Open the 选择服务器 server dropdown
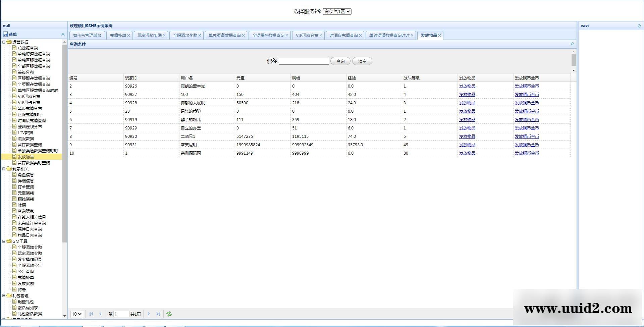The image size is (644, 327). (x=337, y=11)
